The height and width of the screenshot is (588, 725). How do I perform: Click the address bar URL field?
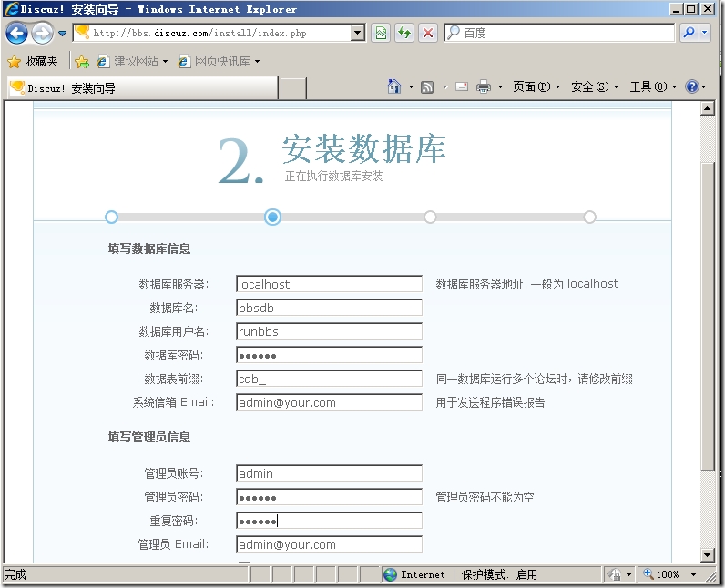213,33
